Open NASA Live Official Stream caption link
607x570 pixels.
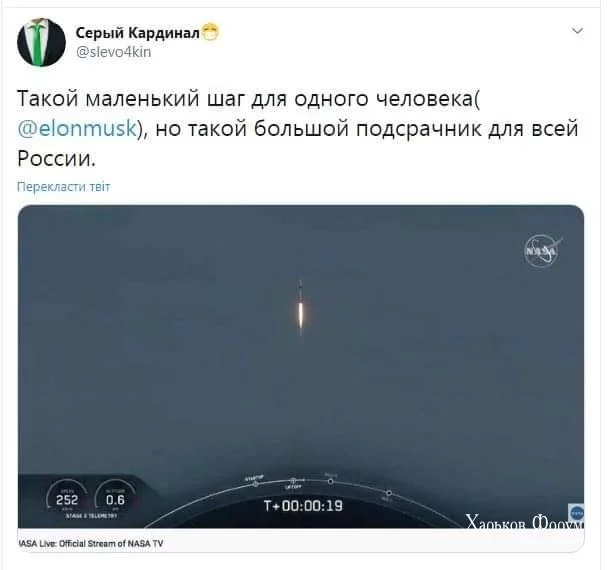91,544
